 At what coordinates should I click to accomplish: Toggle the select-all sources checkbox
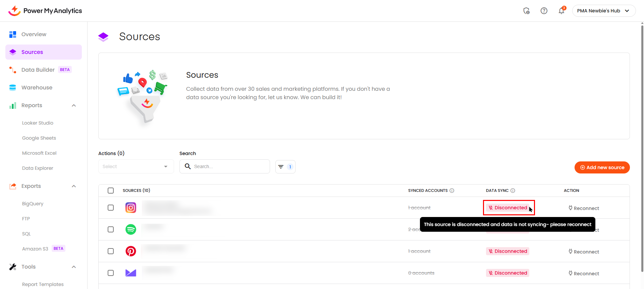point(111,191)
